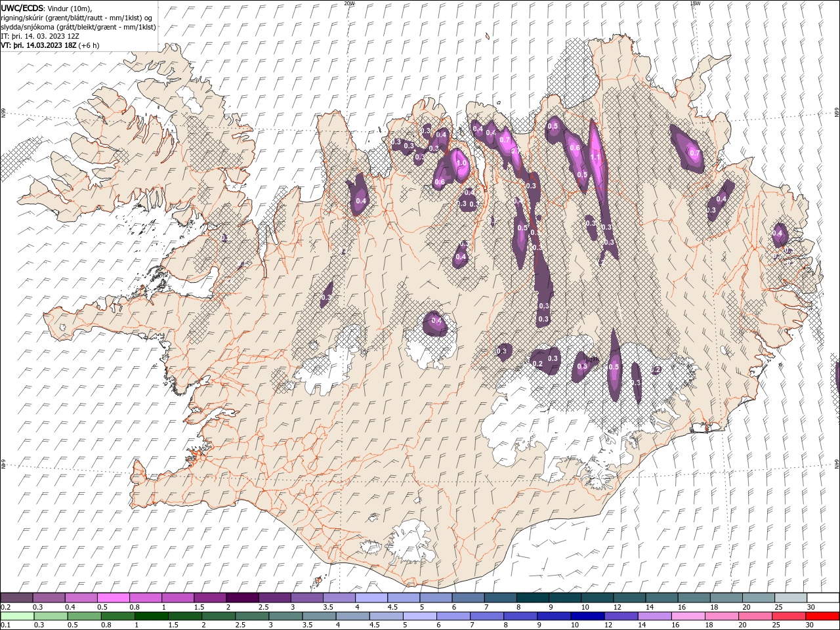840x630 pixels.
Task: Select the bottom-row bright red swatch at 30
Action: pyautogui.click(x=822, y=616)
